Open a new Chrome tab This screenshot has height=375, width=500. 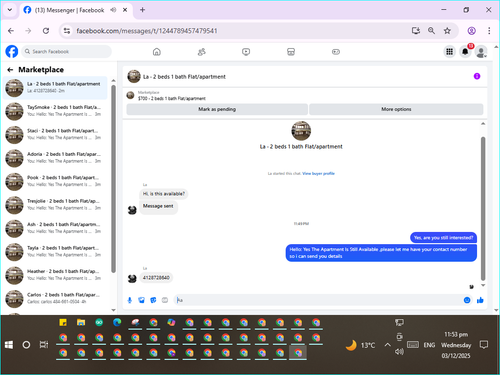click(142, 10)
